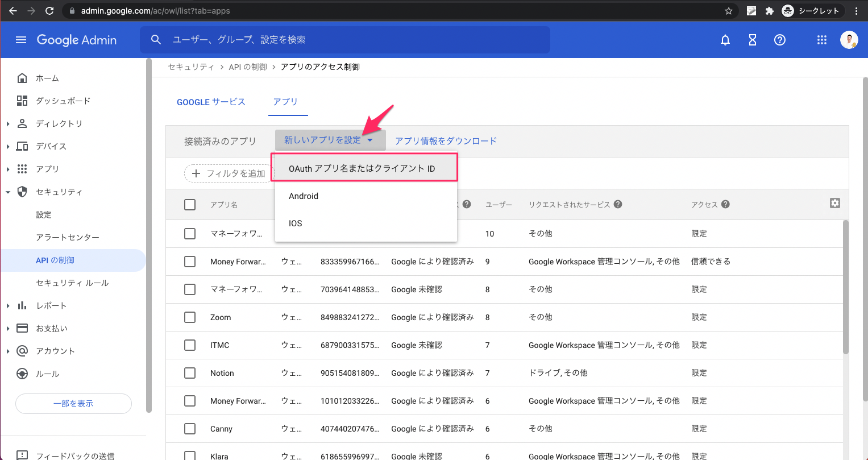Open the hourglass tasks icon
Viewport: 868px width, 460px height.
click(753, 40)
